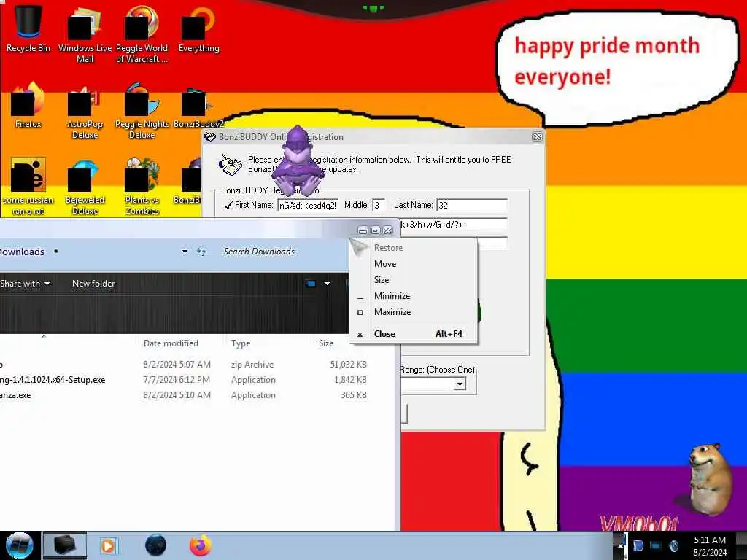Click the Show desktop button
The width and height of the screenshot is (747, 560).
742,545
